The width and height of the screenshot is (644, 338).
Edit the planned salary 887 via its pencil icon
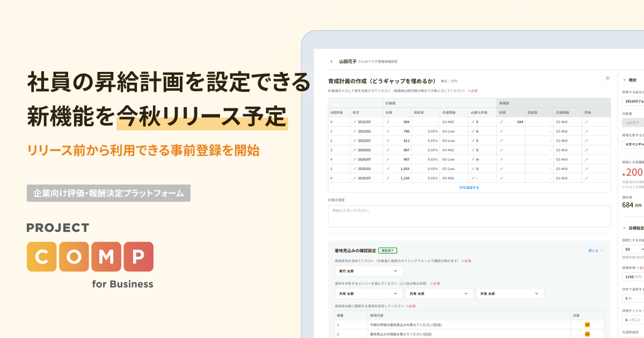click(x=387, y=150)
